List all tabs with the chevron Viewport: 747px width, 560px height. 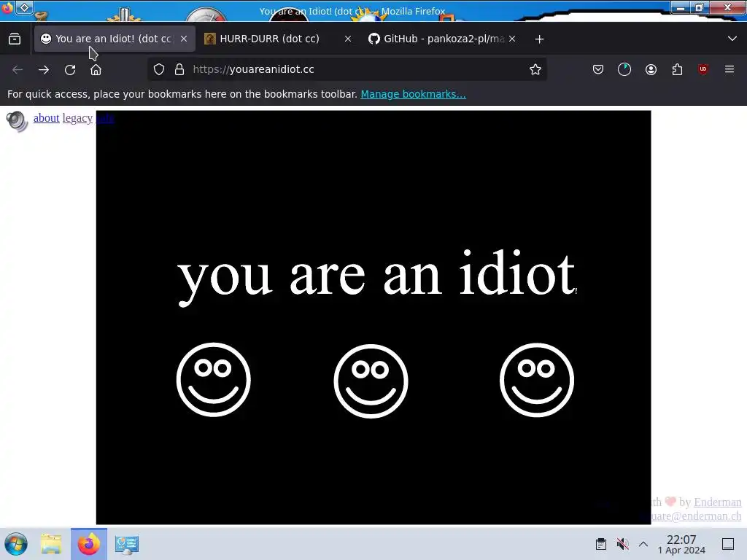732,39
